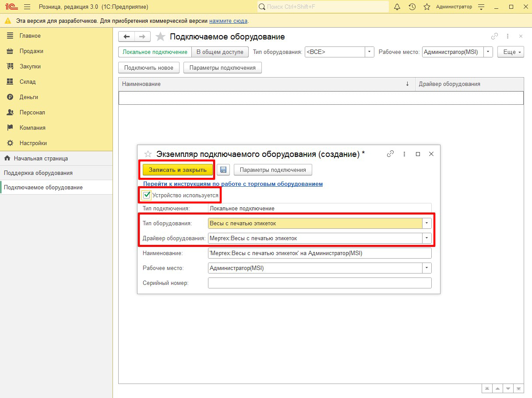
Task: Click the 1C logo icon
Action: click(11, 7)
